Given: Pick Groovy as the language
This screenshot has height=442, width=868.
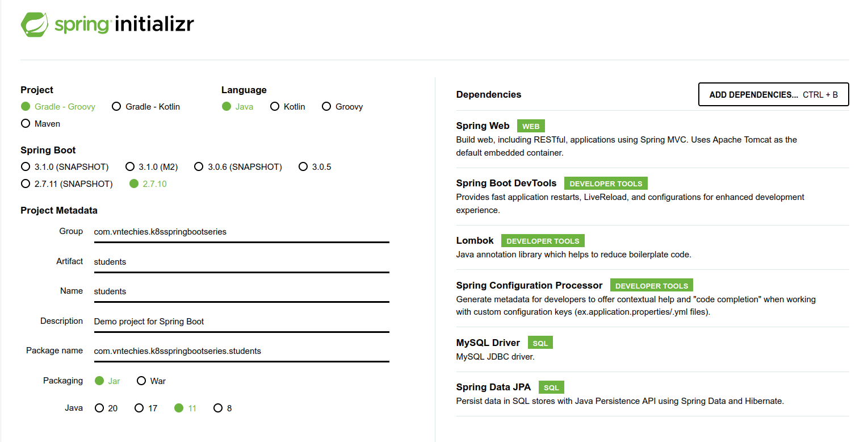Looking at the screenshot, I should click(326, 107).
